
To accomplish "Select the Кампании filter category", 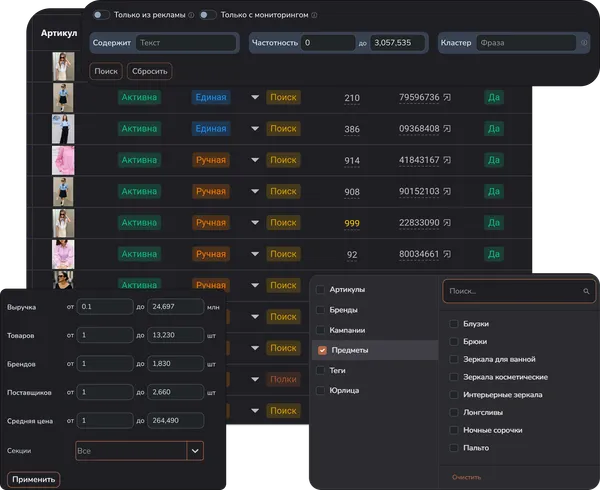I will 349,330.
